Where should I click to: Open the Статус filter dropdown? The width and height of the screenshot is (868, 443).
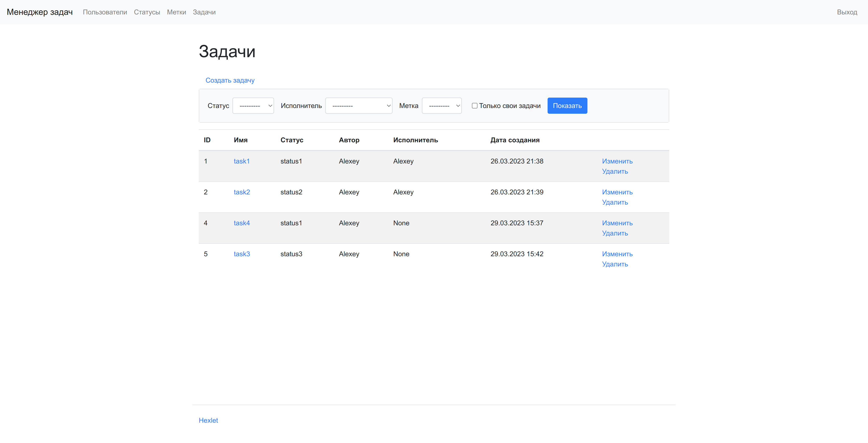pos(253,106)
